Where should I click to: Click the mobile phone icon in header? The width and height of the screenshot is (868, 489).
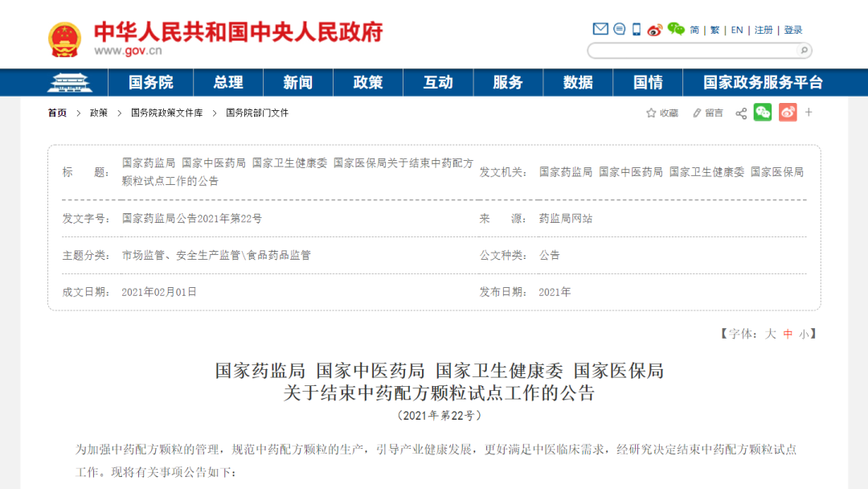pos(637,30)
